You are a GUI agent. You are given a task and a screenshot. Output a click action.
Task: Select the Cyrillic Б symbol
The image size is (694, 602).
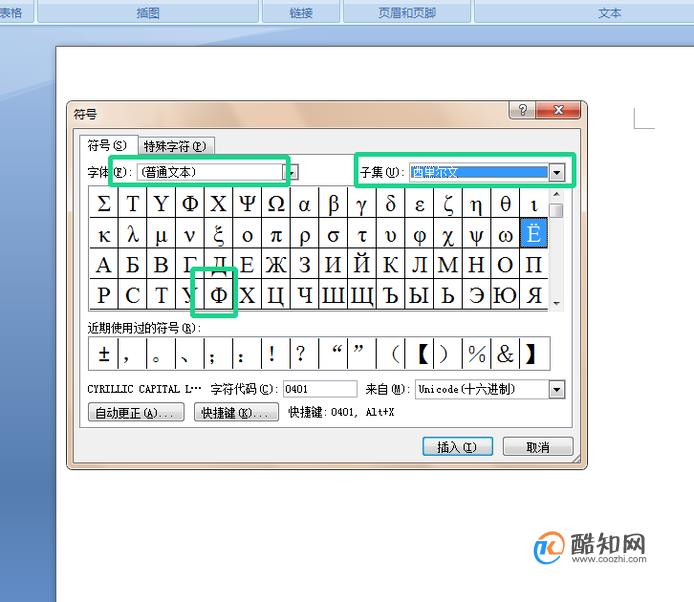tap(132, 264)
